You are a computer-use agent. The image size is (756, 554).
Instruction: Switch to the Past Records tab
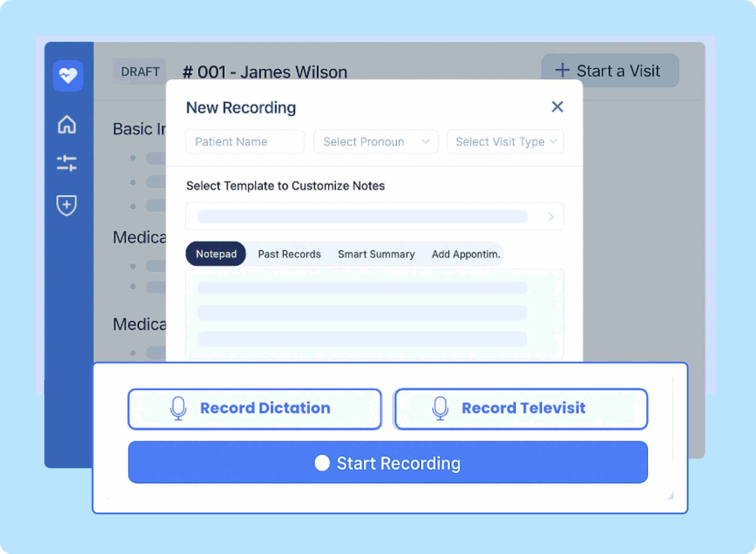point(289,254)
